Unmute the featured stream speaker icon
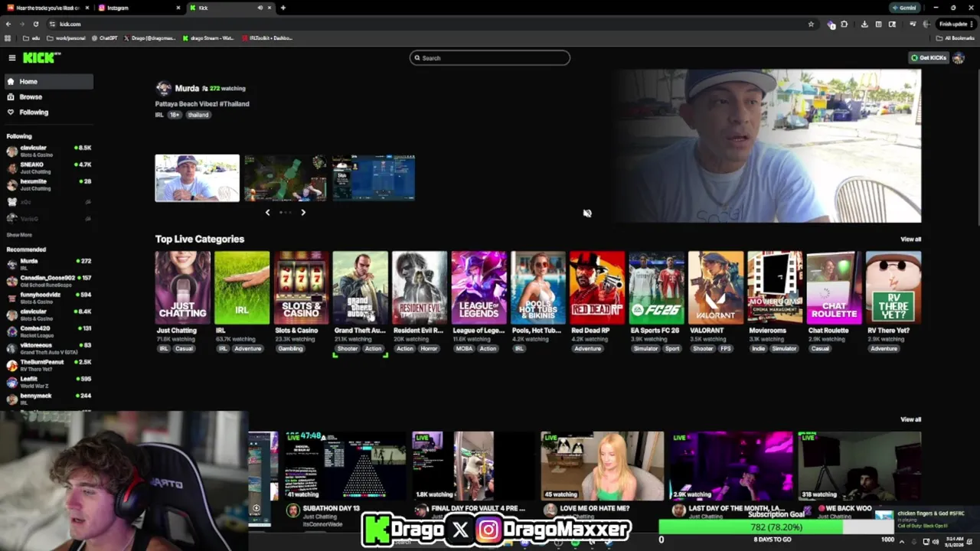Viewport: 980px width, 551px height. pyautogui.click(x=587, y=214)
